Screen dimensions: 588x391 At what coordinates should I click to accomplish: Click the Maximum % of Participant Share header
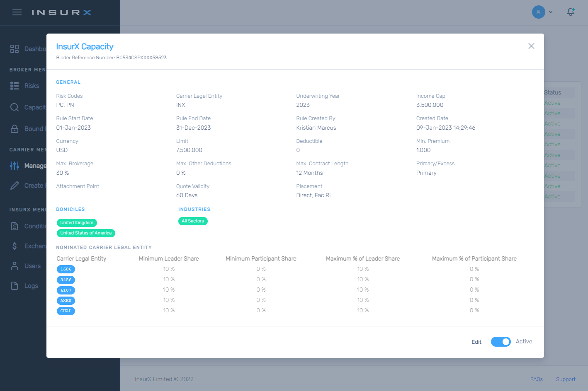click(474, 259)
